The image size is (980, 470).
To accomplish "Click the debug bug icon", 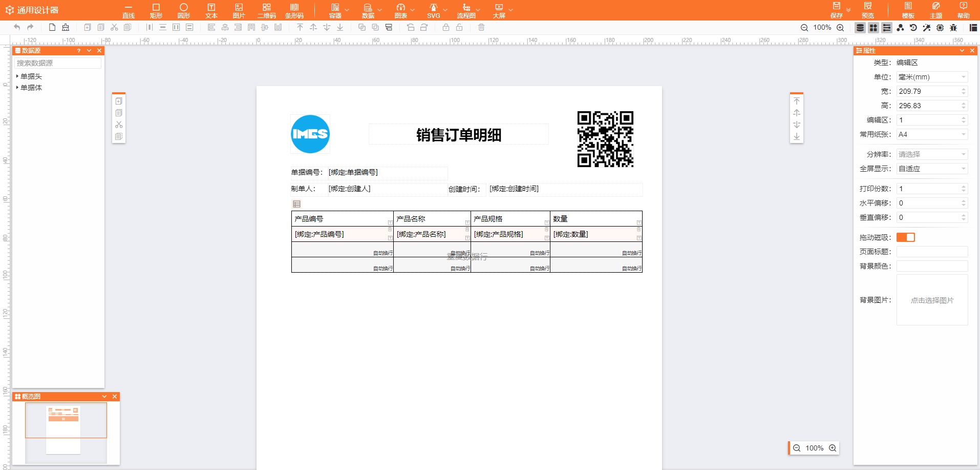I will [x=953, y=28].
